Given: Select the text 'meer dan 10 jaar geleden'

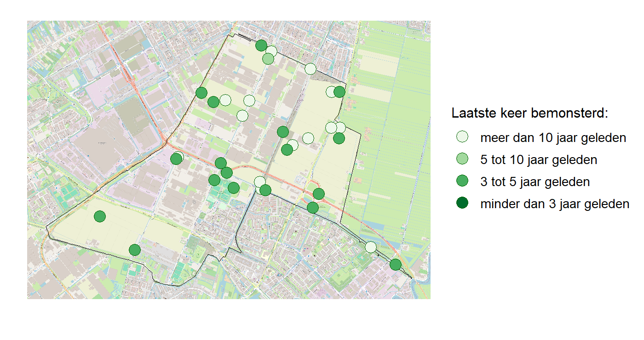Looking at the screenshot, I should point(553,137).
